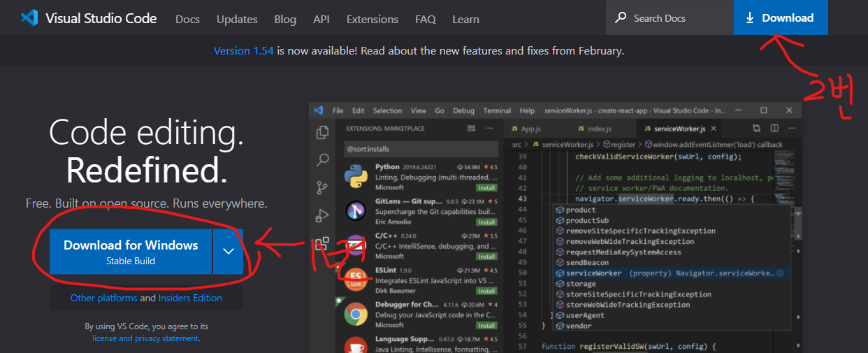Open Learn in the website navigation
This screenshot has height=353, width=868.
point(465,19)
